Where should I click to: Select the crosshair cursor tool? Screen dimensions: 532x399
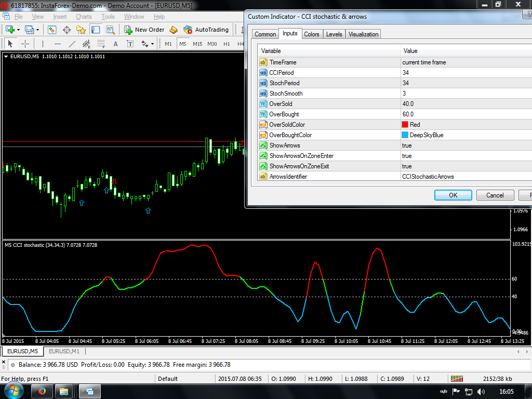click(25, 44)
